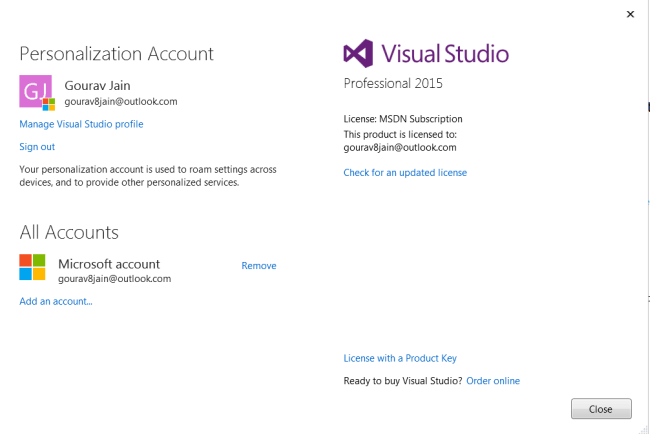Click the GJ profile avatar picture
Viewport: 650px width, 434px height.
pos(36,90)
